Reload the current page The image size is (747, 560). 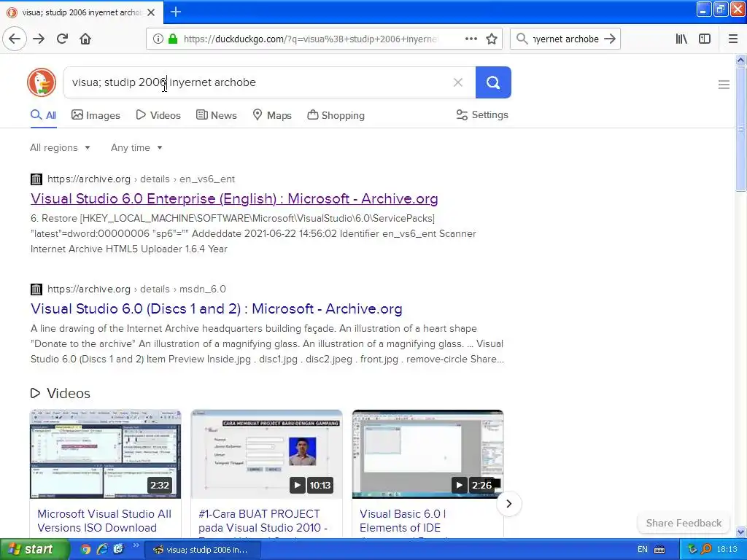pyautogui.click(x=62, y=39)
